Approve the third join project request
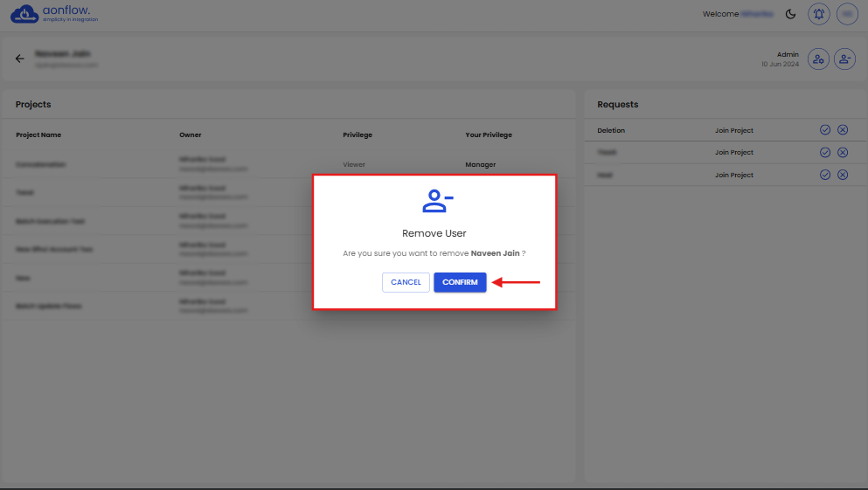The height and width of the screenshot is (490, 868). click(x=825, y=175)
